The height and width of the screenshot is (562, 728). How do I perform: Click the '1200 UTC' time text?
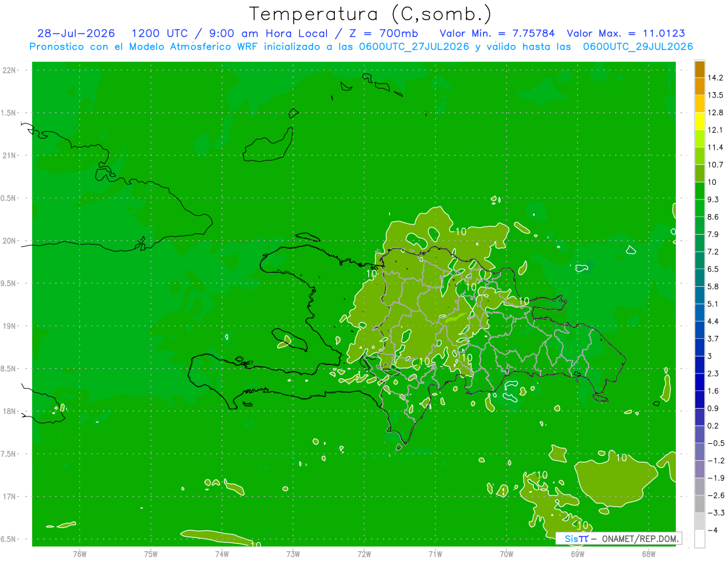click(159, 33)
